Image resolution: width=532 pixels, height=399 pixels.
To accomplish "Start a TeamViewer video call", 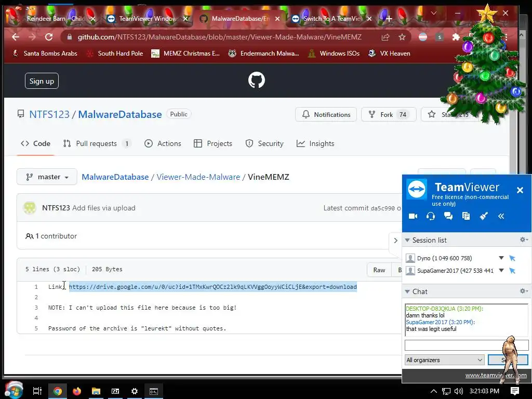I will (x=413, y=216).
